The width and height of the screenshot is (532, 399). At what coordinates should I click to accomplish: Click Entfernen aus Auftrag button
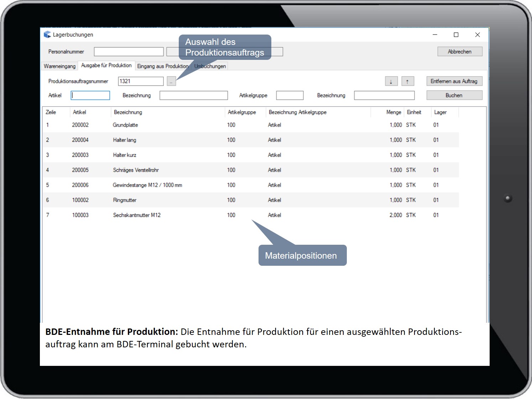pos(454,81)
